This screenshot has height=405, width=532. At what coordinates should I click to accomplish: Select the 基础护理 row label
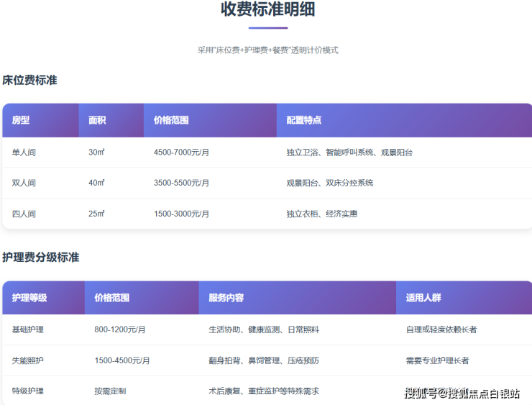(x=28, y=329)
